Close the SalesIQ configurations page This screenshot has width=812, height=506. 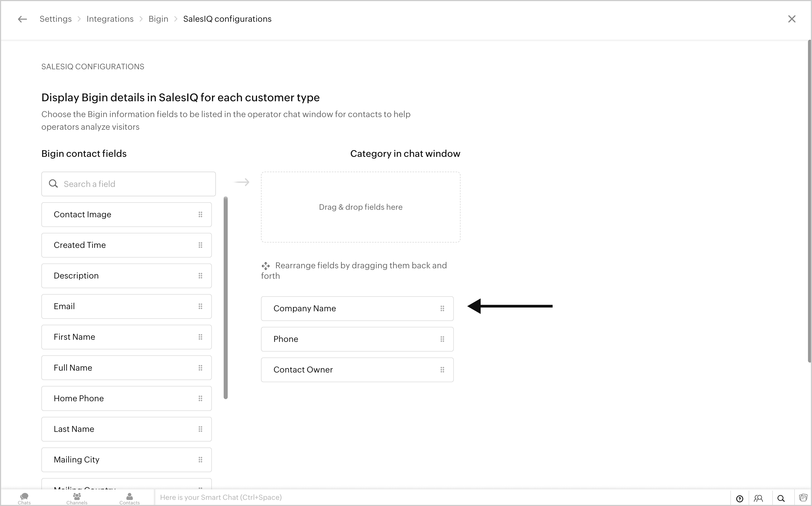(792, 19)
